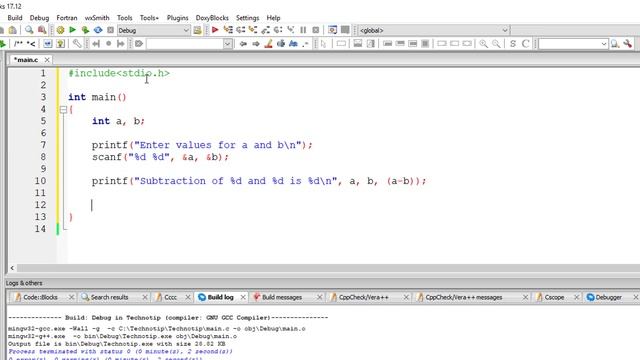Close the *main.c editor tab
The image size is (640, 360).
coord(47,60)
